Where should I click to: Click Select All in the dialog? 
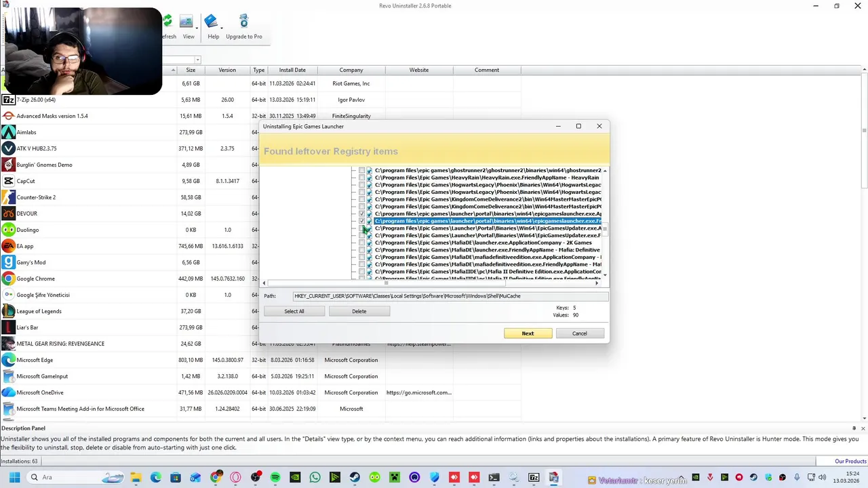[294, 311]
